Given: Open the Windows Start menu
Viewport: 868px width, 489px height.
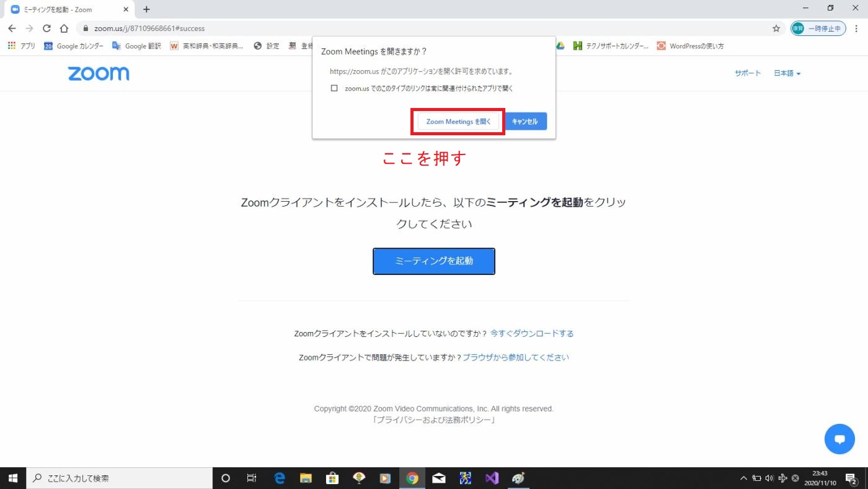Looking at the screenshot, I should pyautogui.click(x=12, y=478).
